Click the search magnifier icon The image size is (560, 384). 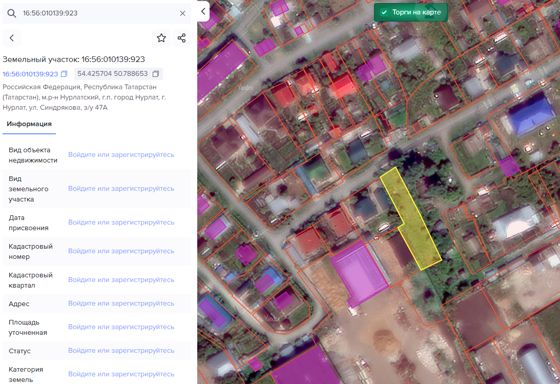click(11, 13)
